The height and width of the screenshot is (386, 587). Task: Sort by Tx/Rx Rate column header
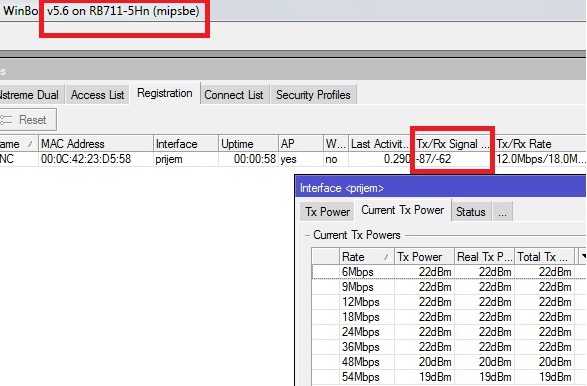coord(540,144)
